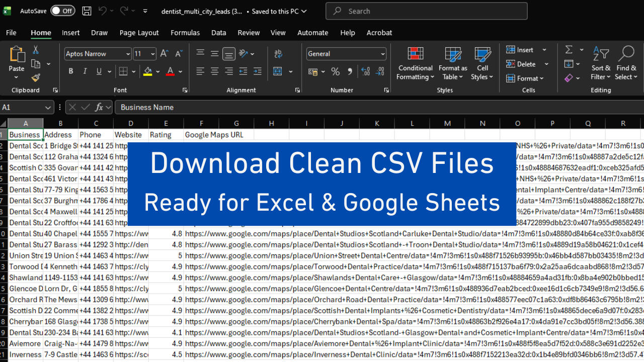Expand the Name Box dropdown arrow

click(x=48, y=107)
